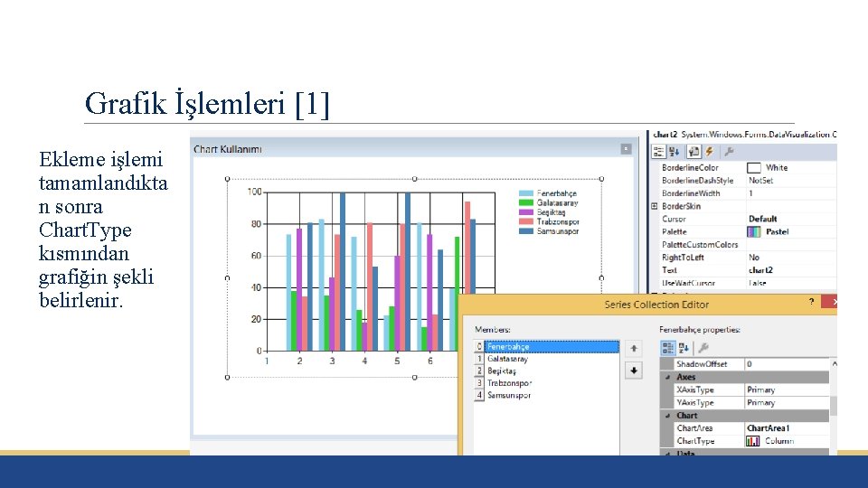Image resolution: width=868 pixels, height=488 pixels.
Task: Open Events lightning bolt in properties toolbar
Action: (x=709, y=152)
